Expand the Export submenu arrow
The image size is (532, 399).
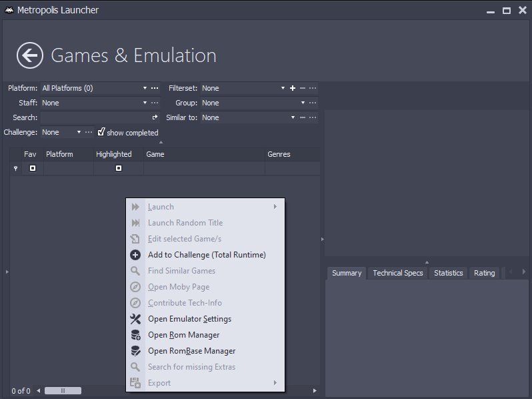click(x=275, y=383)
